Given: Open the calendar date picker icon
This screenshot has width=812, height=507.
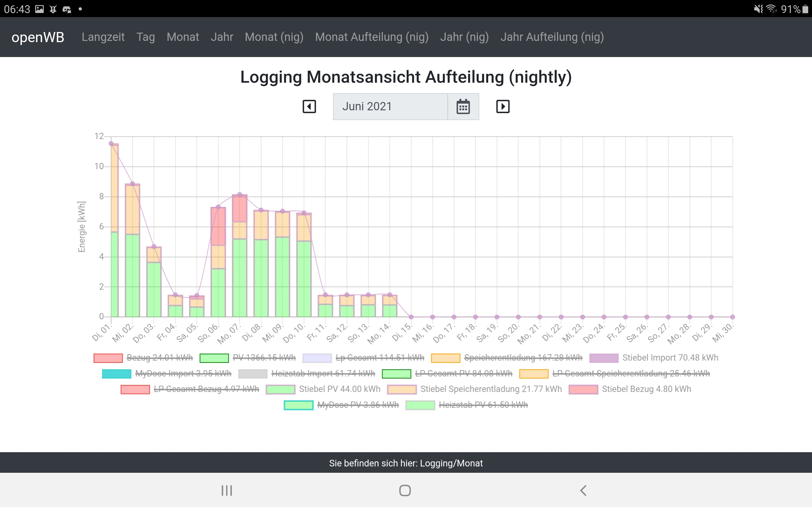Looking at the screenshot, I should 463,107.
